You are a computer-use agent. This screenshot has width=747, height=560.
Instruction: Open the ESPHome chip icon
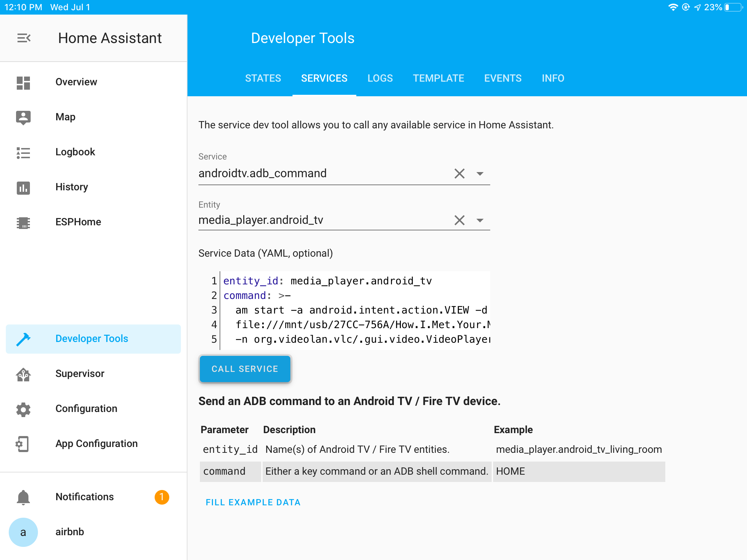point(23,222)
